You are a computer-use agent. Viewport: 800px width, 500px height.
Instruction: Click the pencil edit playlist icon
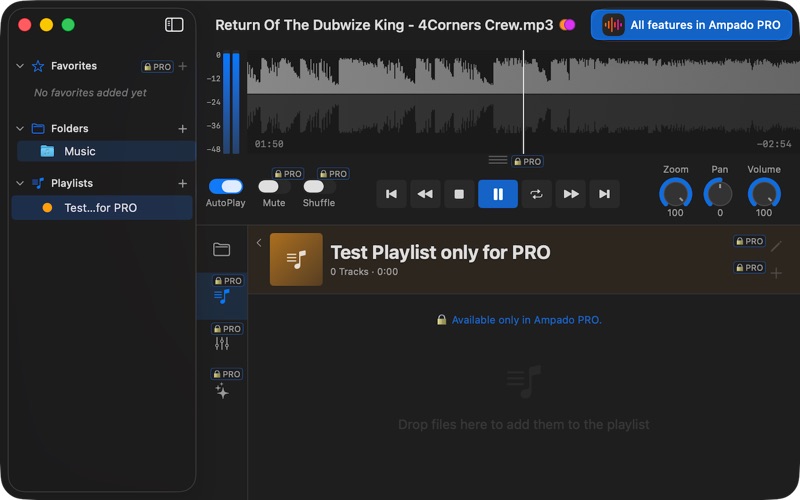pyautogui.click(x=776, y=246)
